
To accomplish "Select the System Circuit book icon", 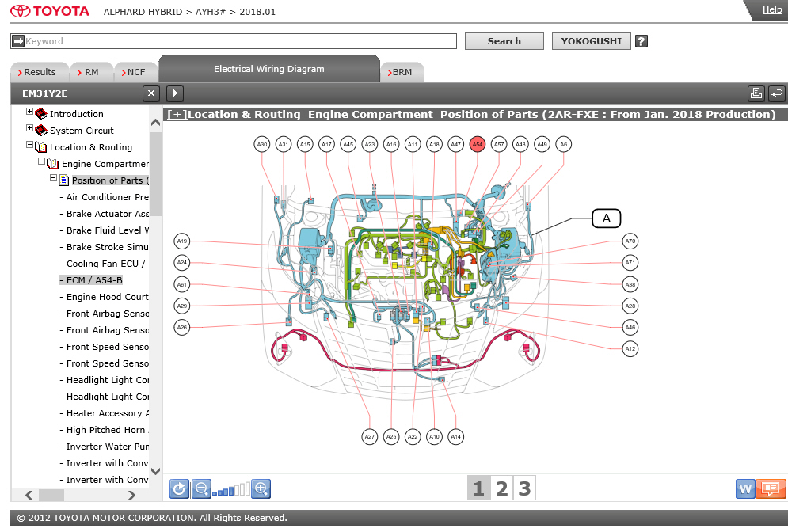I will (x=41, y=131).
